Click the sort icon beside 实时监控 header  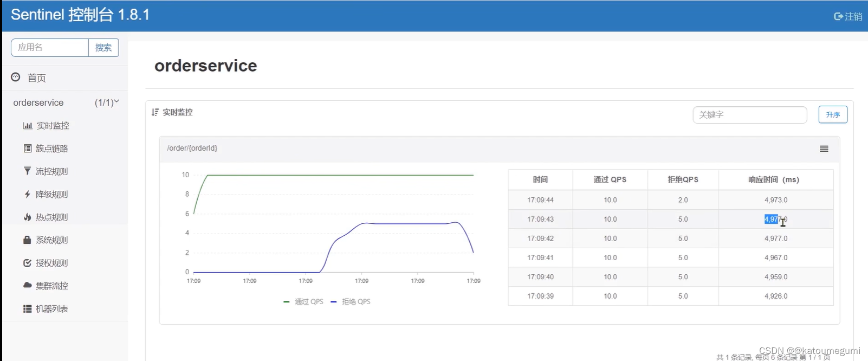tap(156, 112)
